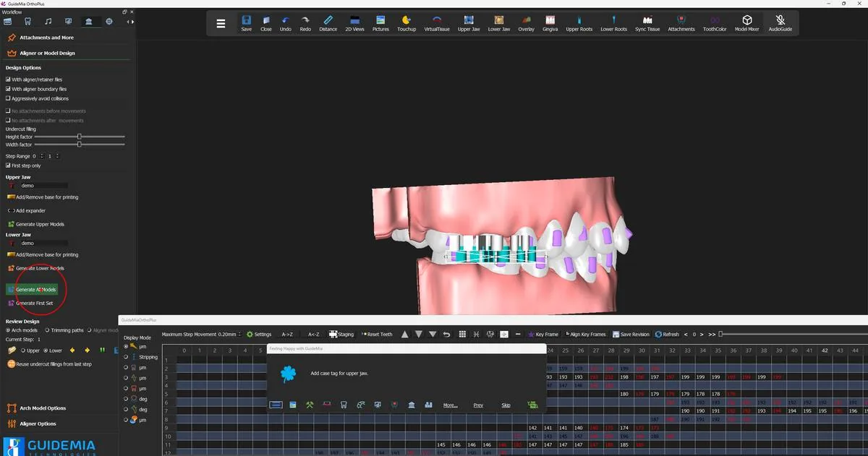
Task: Adjust the Width factor slider
Action: 80,145
